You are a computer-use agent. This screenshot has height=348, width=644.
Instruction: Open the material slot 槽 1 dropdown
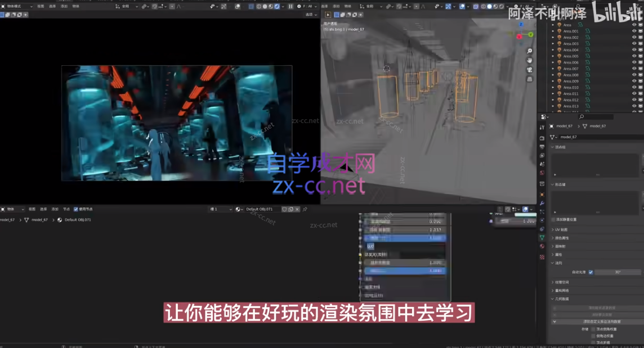[x=221, y=209]
